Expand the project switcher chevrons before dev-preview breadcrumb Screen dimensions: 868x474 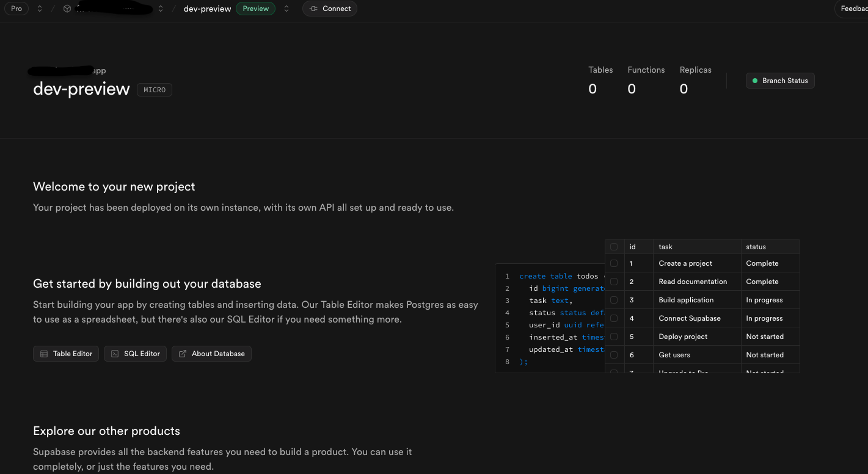(x=160, y=9)
